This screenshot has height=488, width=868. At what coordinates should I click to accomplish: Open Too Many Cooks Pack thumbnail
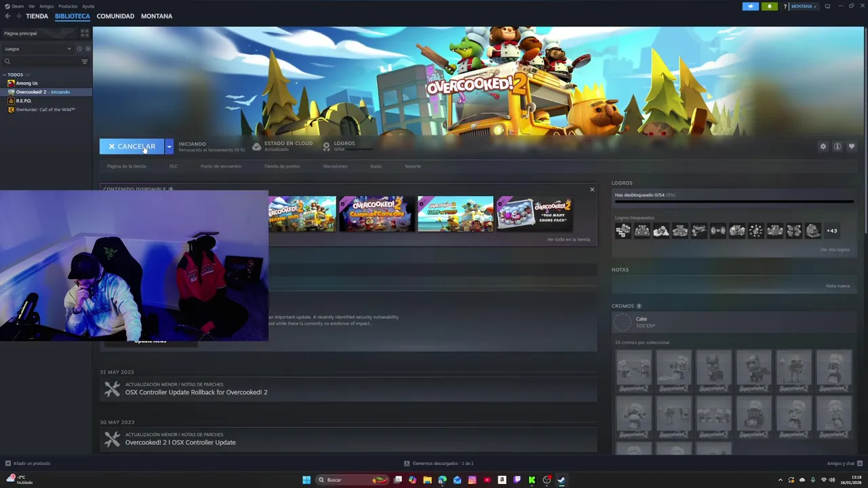(534, 214)
